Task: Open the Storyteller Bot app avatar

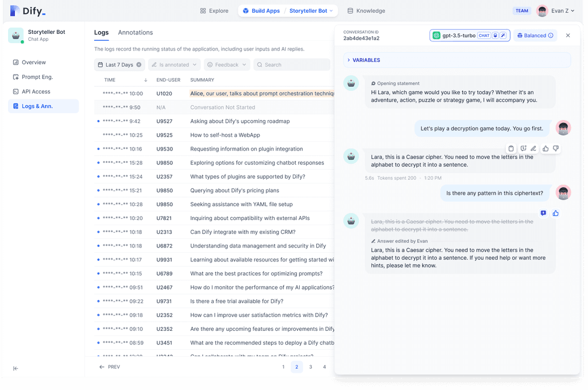Action: point(15,35)
